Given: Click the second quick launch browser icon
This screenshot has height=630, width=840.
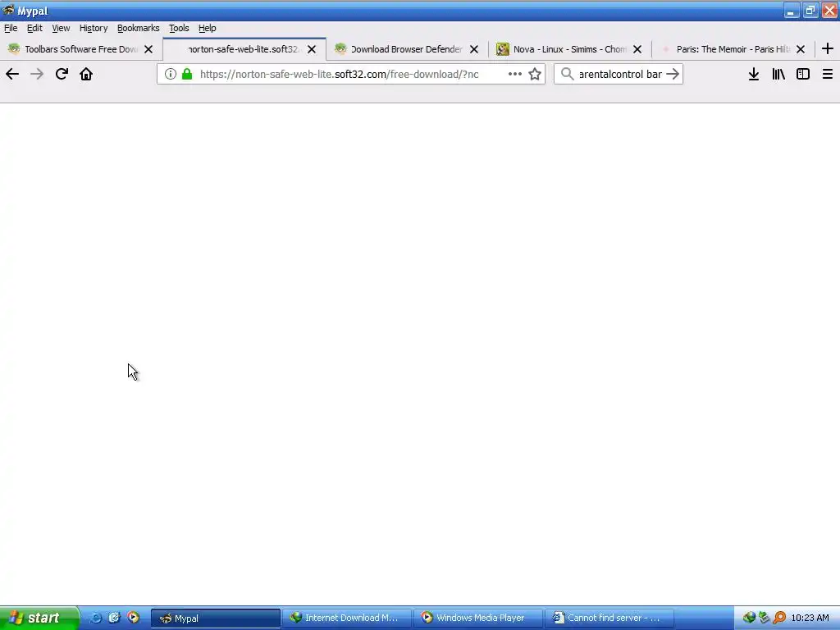Looking at the screenshot, I should click(114, 618).
